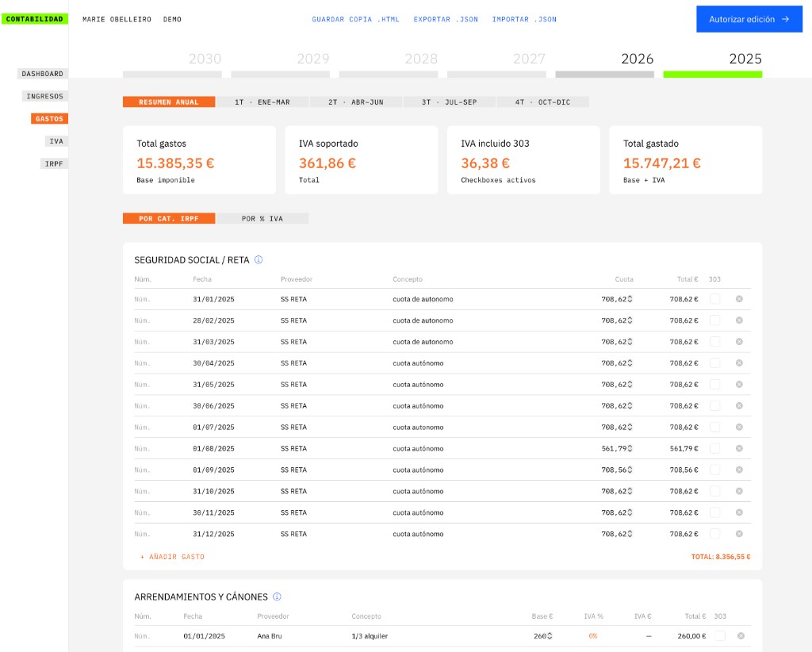Viewport: 812px width, 652px height.
Task: Delete the 31/12/2025 SS RETA expense row
Action: click(739, 534)
